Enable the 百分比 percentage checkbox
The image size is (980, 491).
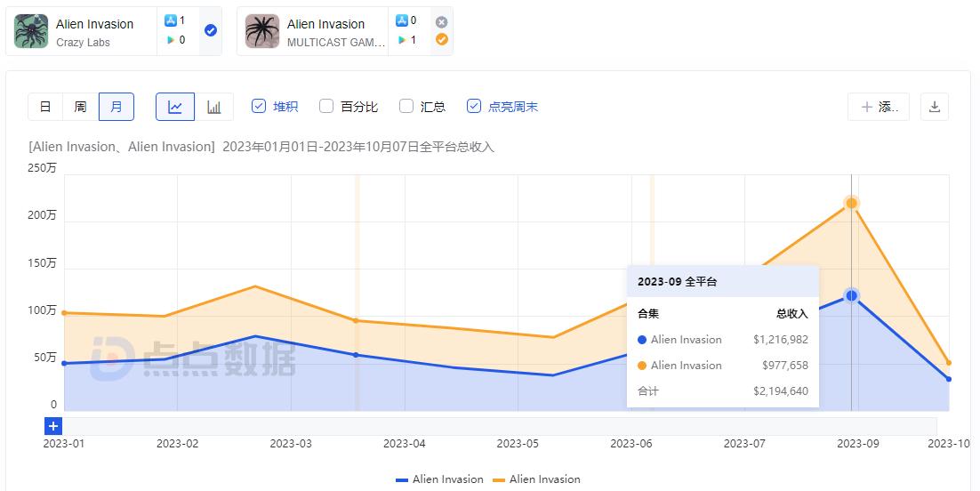point(326,107)
